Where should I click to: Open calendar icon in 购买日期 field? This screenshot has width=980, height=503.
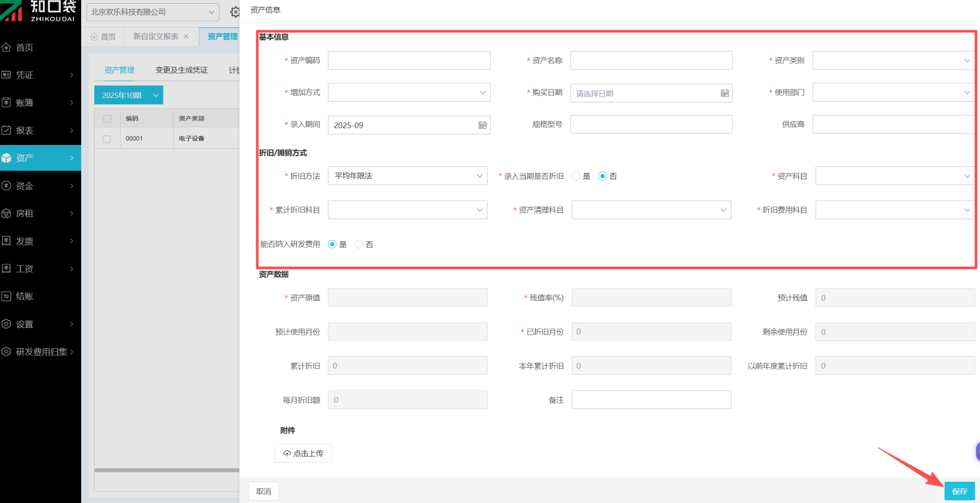point(724,93)
